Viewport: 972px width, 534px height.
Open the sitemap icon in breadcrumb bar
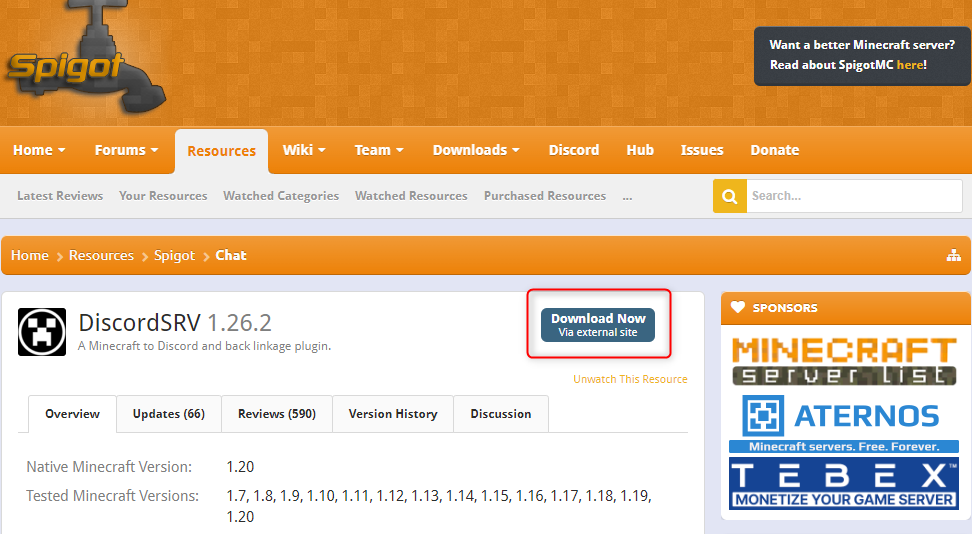click(x=953, y=256)
